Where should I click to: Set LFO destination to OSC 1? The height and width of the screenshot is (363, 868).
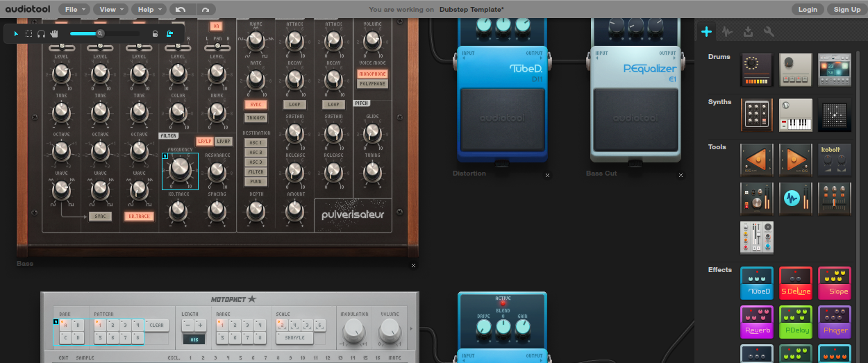coord(256,142)
